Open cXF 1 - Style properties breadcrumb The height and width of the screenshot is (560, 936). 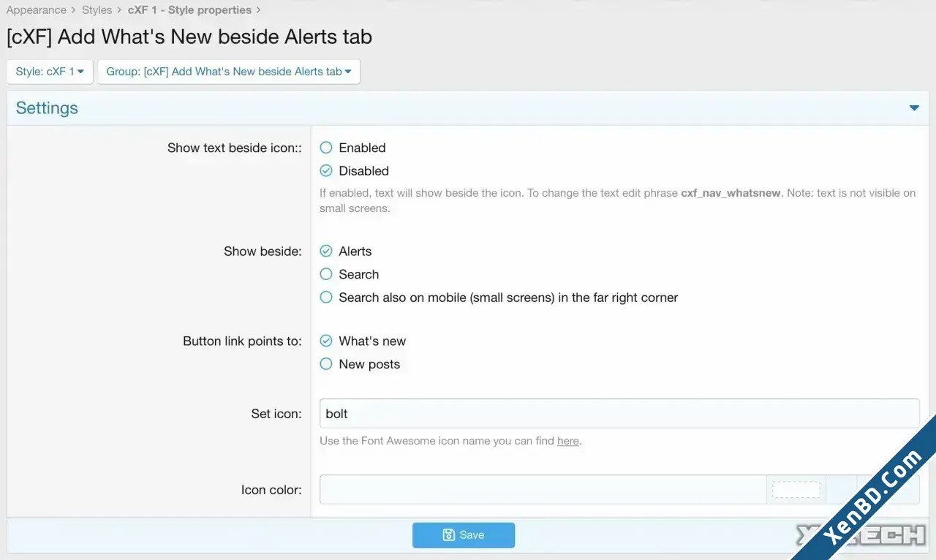pyautogui.click(x=189, y=10)
